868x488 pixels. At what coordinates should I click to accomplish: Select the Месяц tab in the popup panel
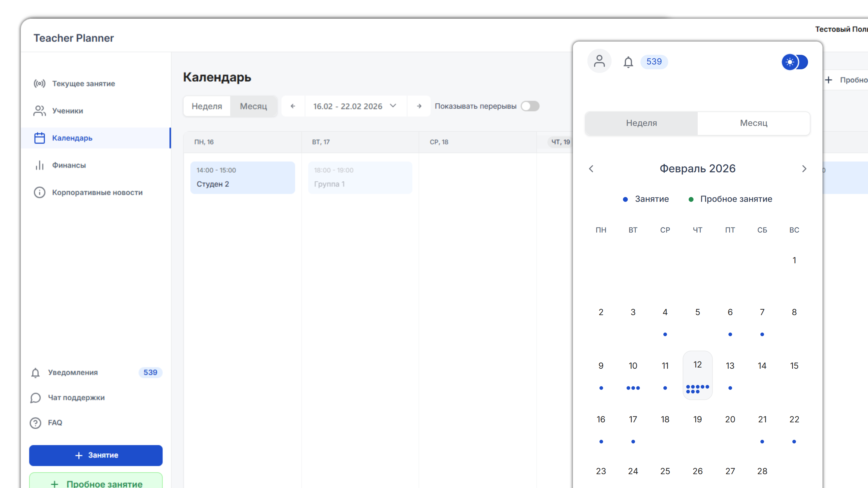[753, 123]
